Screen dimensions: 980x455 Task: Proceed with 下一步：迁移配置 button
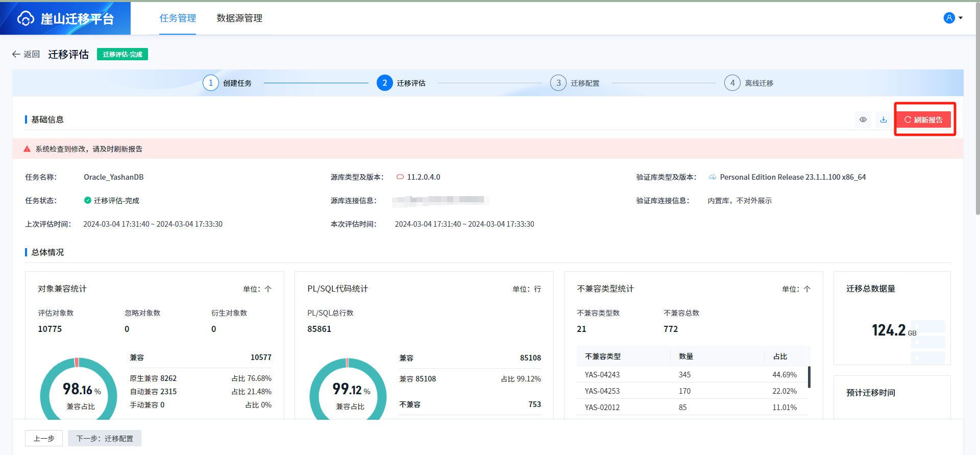[x=105, y=438]
